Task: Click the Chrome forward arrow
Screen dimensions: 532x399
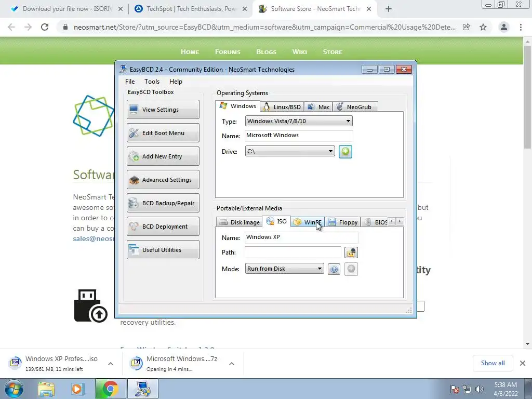Action: (28, 27)
